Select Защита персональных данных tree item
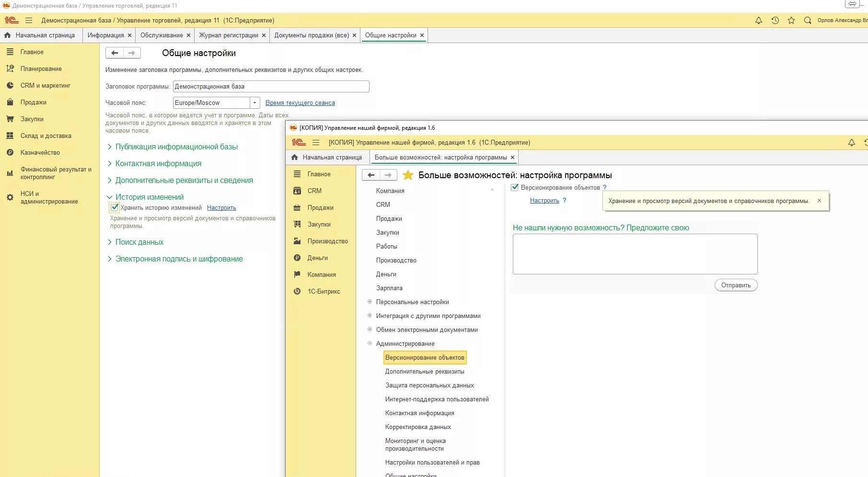This screenshot has height=477, width=868. pos(429,386)
